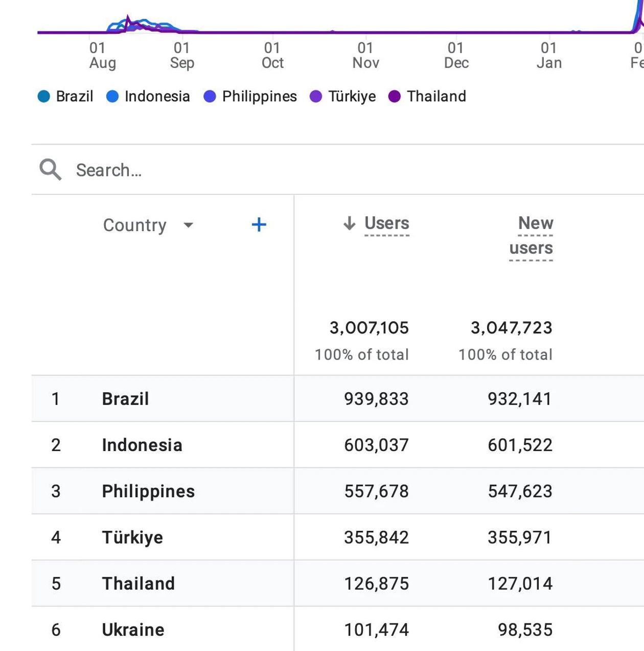Toggle the Indonesia legend dot
644x651 pixels.
(x=112, y=96)
